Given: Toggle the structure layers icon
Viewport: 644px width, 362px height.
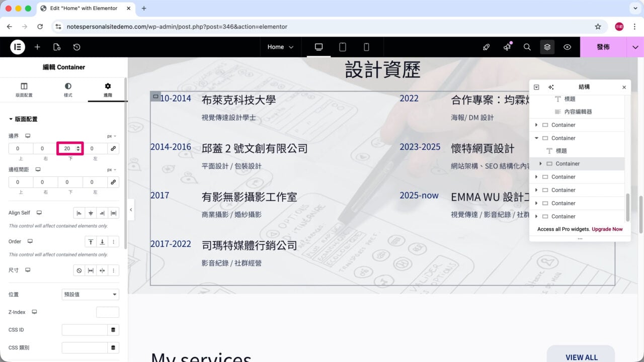Looking at the screenshot, I should (x=547, y=47).
